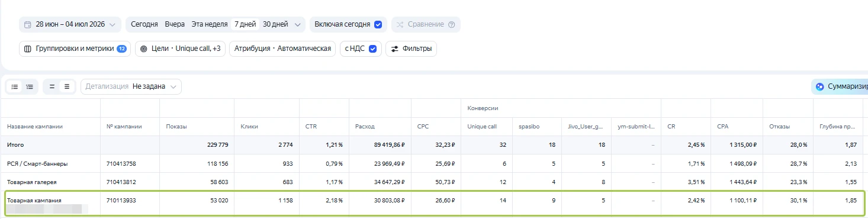Open the help icon next to Сравнение
This screenshot has height=219, width=868.
click(x=452, y=24)
